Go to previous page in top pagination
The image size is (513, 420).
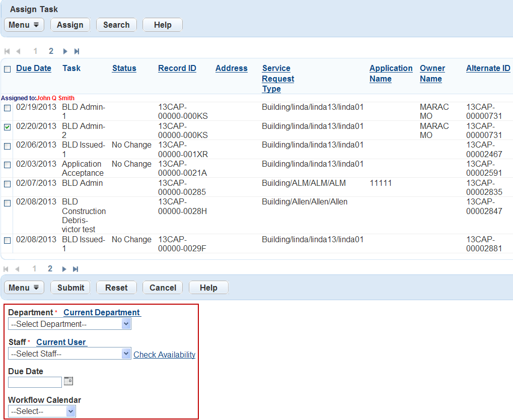tap(18, 51)
